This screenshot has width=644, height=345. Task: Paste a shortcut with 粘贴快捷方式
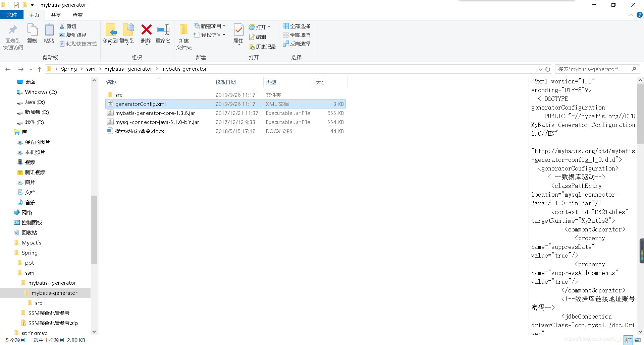click(x=78, y=44)
